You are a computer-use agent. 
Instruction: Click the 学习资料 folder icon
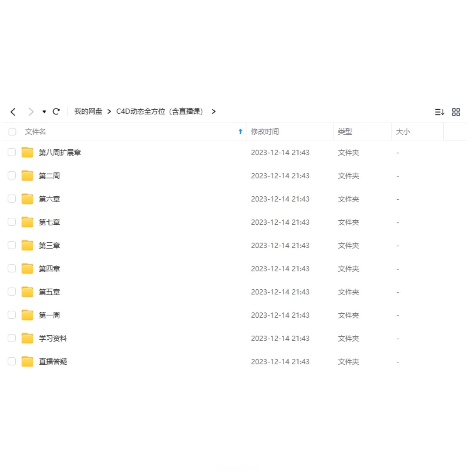click(27, 338)
